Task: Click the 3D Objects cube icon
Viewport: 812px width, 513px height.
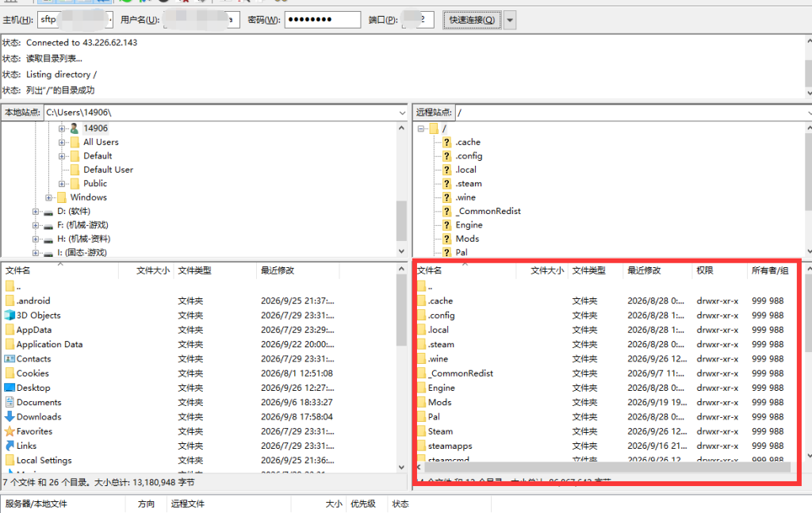Action: (10, 316)
